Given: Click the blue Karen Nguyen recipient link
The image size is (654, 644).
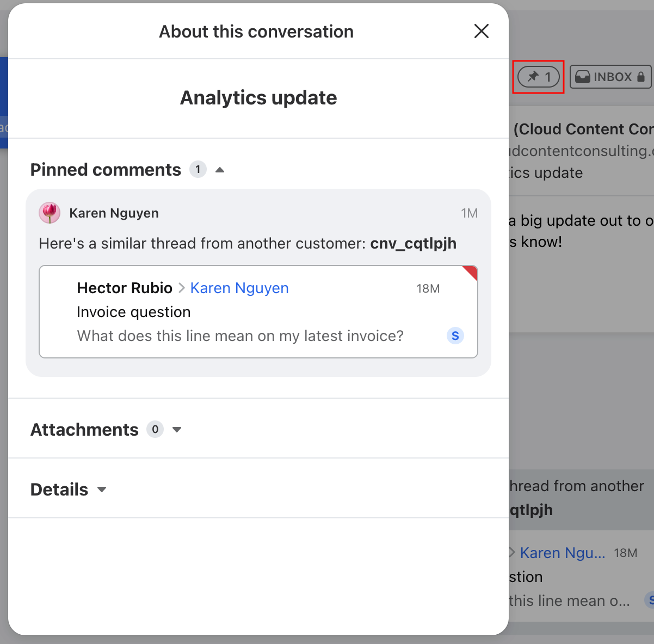Looking at the screenshot, I should [x=239, y=288].
